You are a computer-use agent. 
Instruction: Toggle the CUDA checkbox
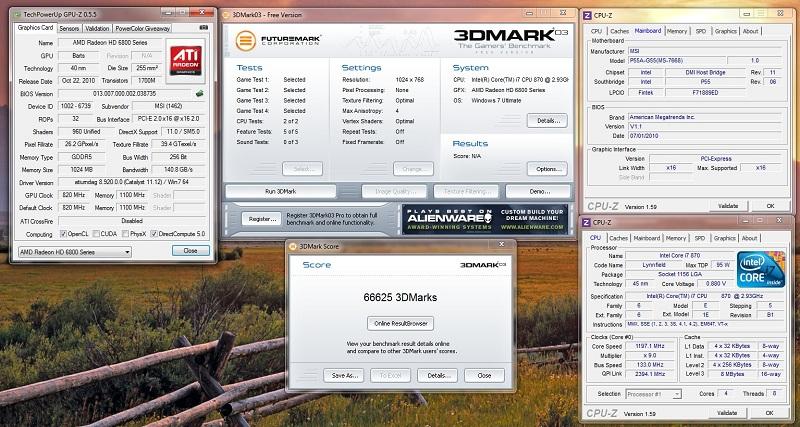click(97, 234)
